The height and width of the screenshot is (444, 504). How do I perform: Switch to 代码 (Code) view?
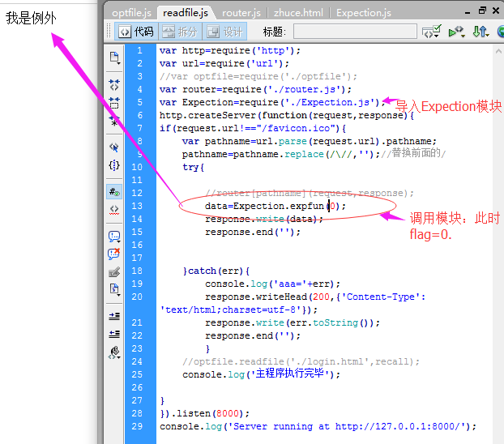pos(135,32)
